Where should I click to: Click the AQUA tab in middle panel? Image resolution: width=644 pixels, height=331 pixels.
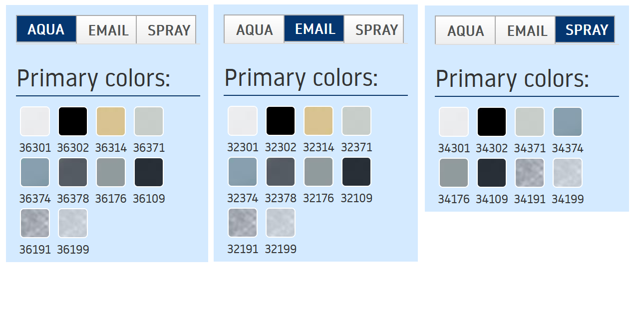pyautogui.click(x=254, y=29)
